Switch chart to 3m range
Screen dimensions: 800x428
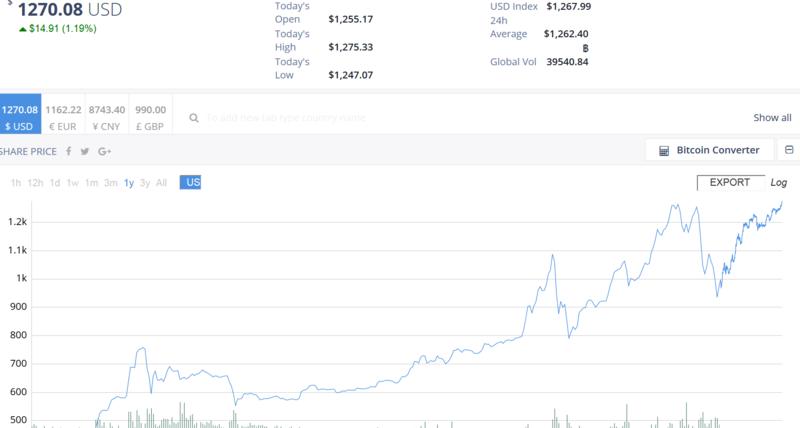[x=111, y=183]
